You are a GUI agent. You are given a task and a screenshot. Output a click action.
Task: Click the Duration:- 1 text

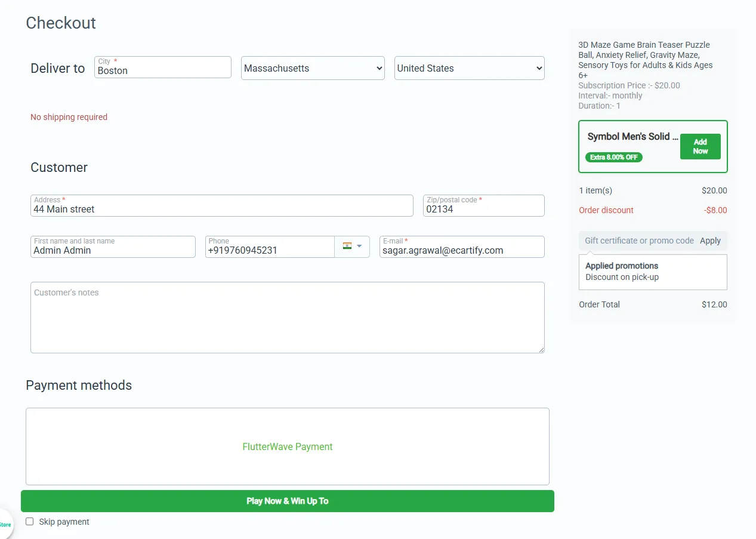tap(600, 106)
